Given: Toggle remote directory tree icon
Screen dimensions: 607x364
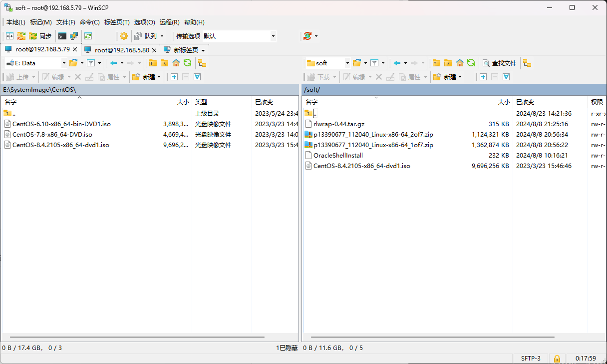Looking at the screenshot, I should (527, 63).
